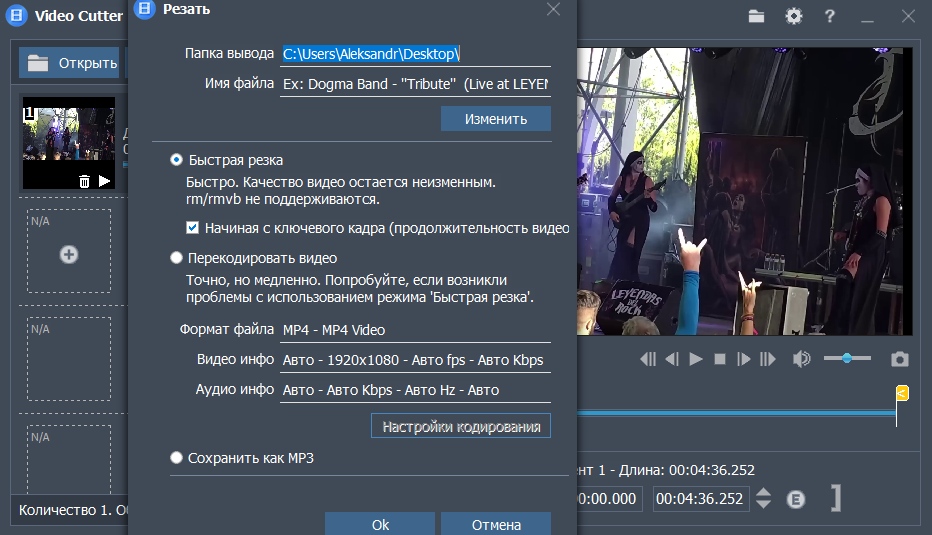This screenshot has width=932, height=535.
Task: Set the end point with the right bracket icon
Action: pyautogui.click(x=834, y=498)
